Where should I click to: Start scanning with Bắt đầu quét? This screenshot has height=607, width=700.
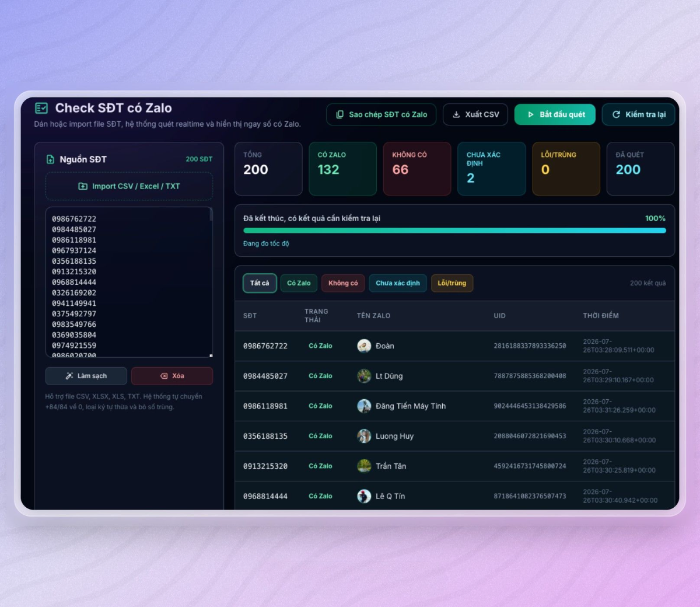pyautogui.click(x=555, y=114)
